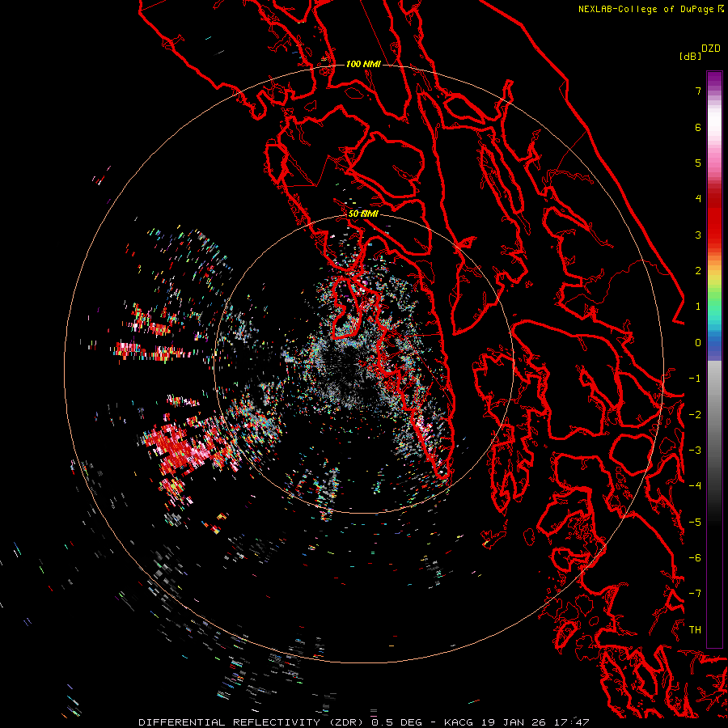Click the 100 NMI range ring label

[363, 64]
